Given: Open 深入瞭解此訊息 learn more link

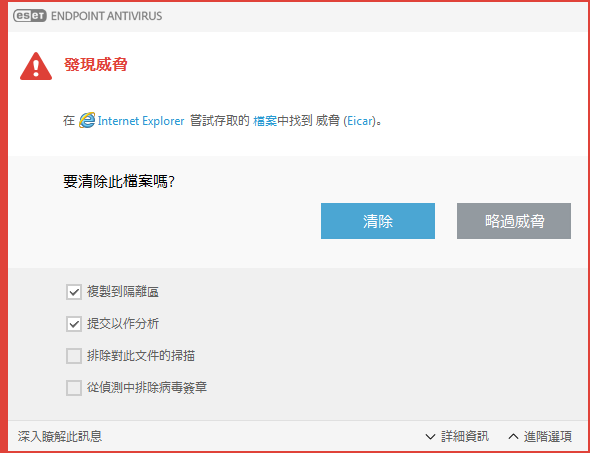Looking at the screenshot, I should coord(60,437).
